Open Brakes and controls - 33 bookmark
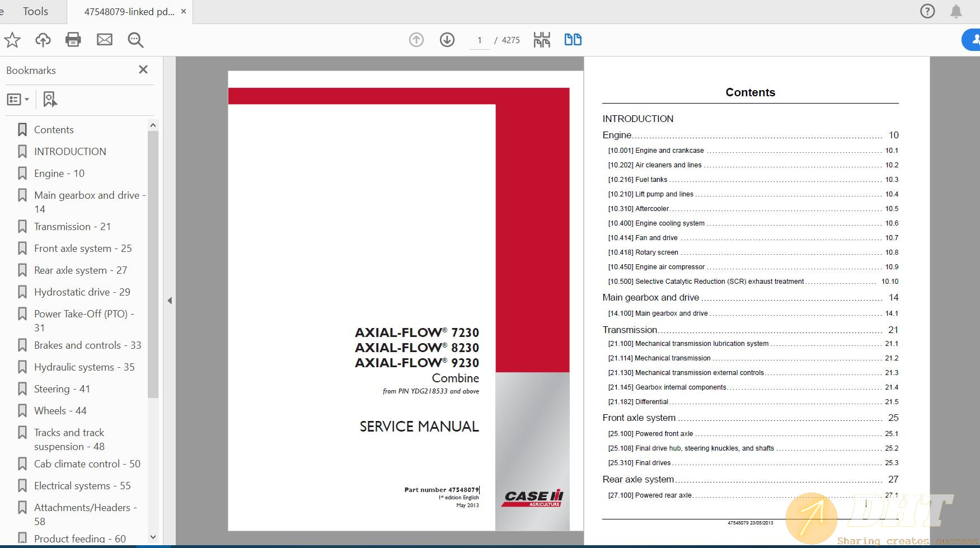 point(87,345)
